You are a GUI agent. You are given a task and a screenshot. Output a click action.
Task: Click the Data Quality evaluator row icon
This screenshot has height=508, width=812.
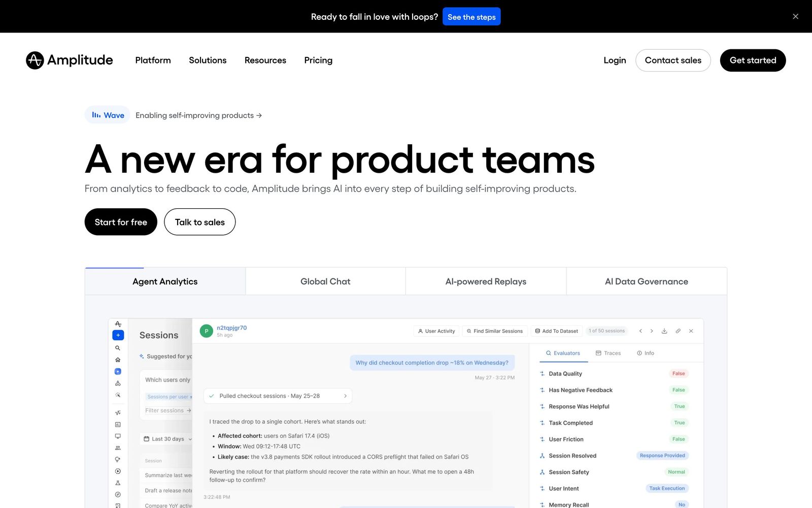point(543,373)
